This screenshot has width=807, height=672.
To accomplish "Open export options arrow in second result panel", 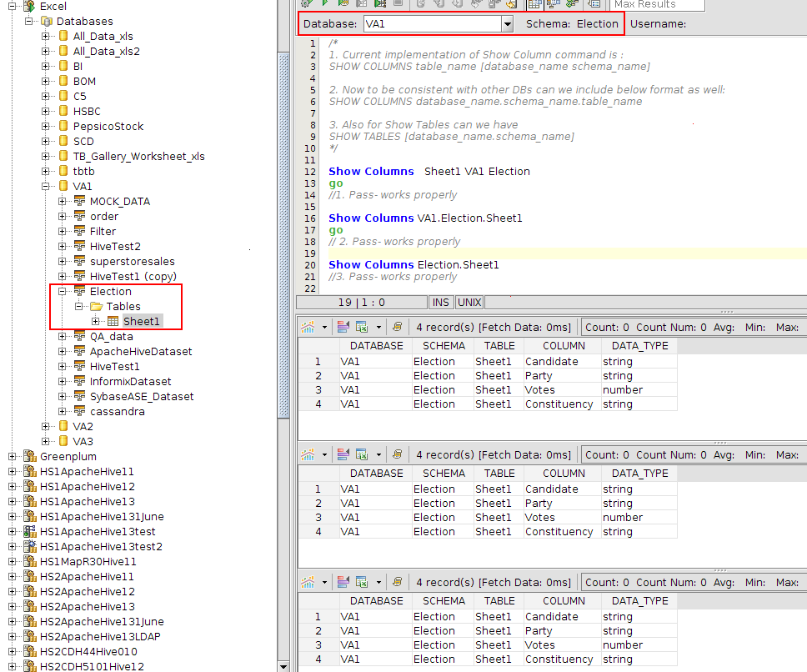I will point(378,454).
